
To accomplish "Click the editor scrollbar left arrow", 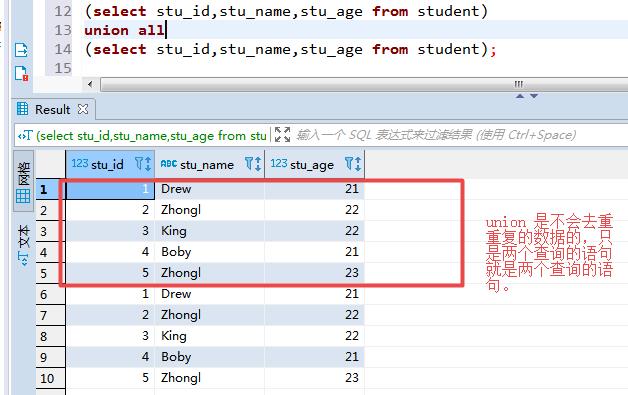I will coord(90,84).
